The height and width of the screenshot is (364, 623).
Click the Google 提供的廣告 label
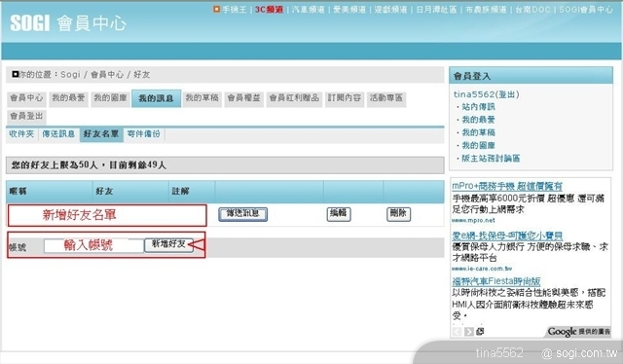578,332
